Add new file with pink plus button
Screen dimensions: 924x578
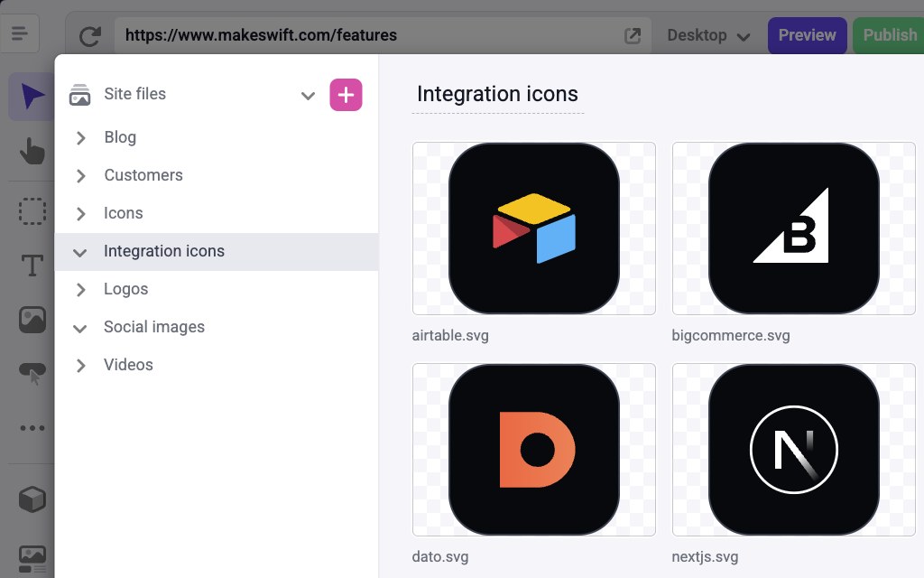[x=346, y=94]
